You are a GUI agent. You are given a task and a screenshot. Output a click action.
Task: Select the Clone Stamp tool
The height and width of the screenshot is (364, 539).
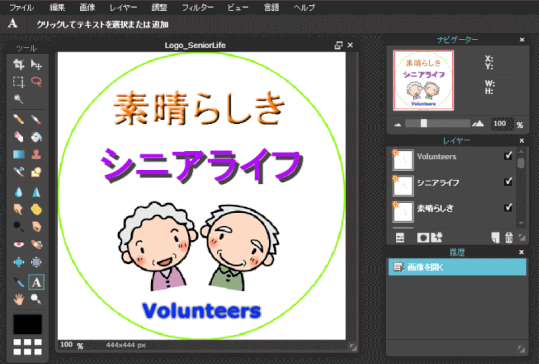(36, 154)
